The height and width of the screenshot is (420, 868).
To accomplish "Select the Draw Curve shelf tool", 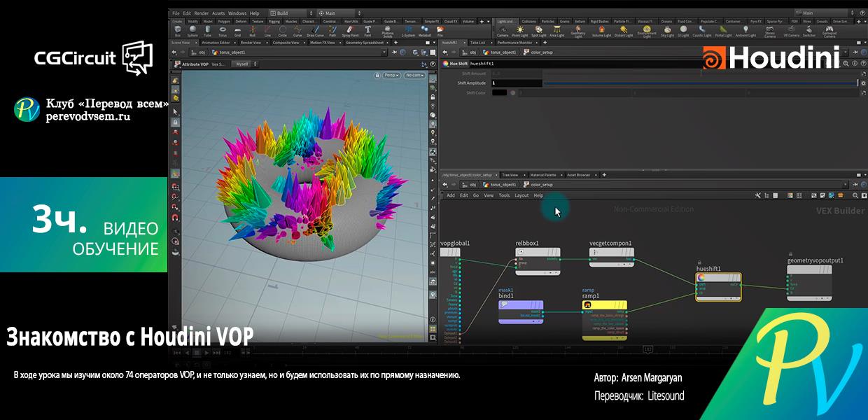I will 316,31.
